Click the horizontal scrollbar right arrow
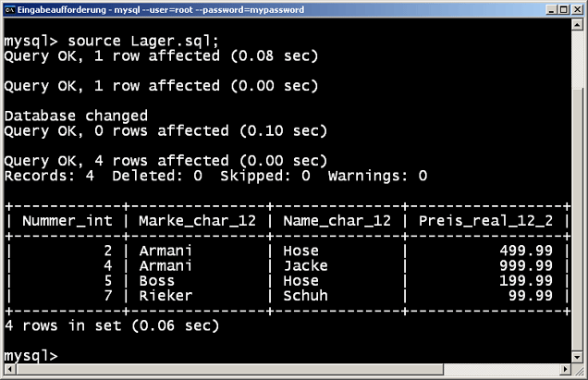This screenshot has width=588, height=380. point(565,370)
